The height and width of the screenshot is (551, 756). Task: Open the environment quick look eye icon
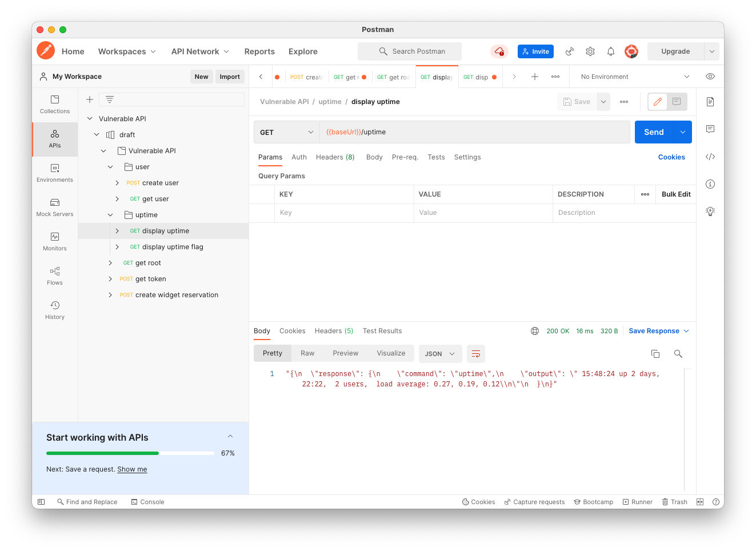710,77
